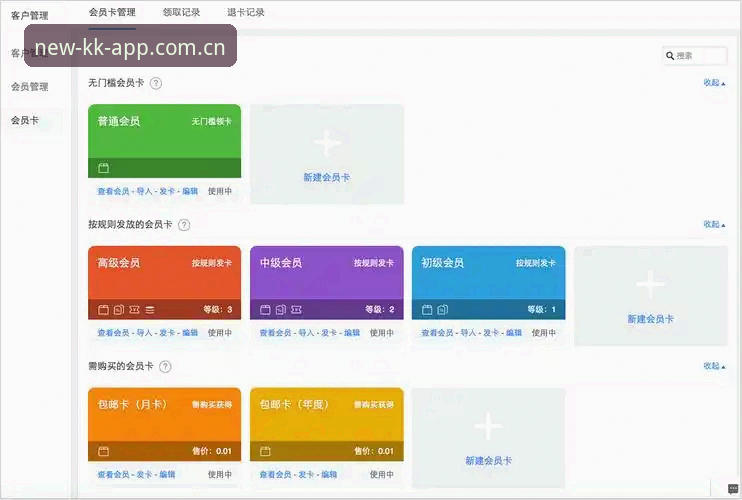Click 查看会员 under 普通会员 card

click(113, 192)
